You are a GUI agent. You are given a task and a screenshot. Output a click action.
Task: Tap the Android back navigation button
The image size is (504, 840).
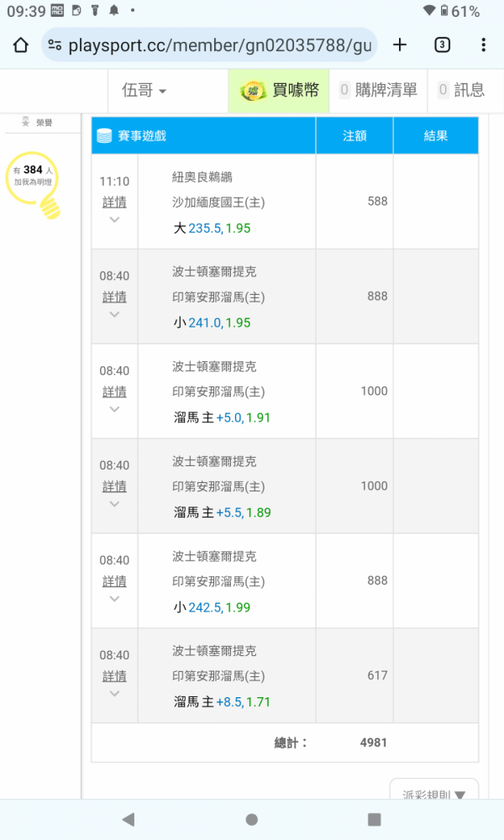pyautogui.click(x=128, y=819)
